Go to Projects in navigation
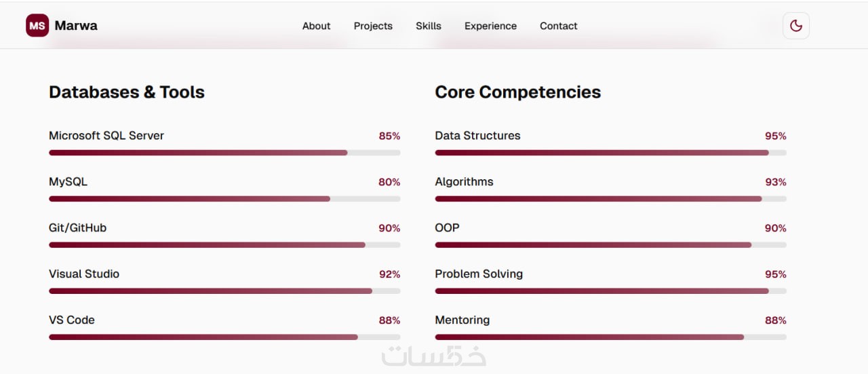Image resolution: width=868 pixels, height=374 pixels. coord(373,26)
